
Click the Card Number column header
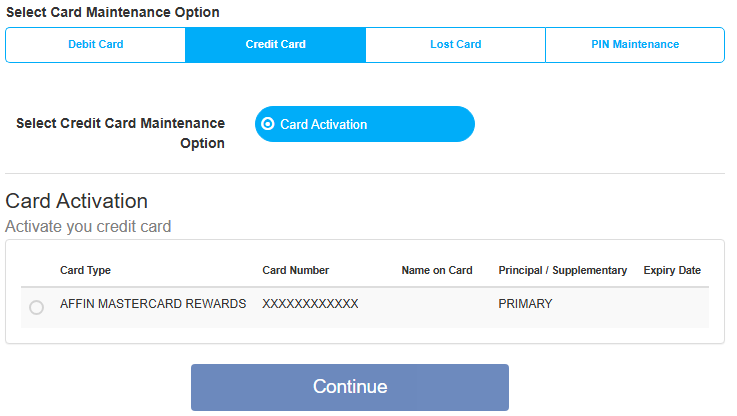(296, 270)
